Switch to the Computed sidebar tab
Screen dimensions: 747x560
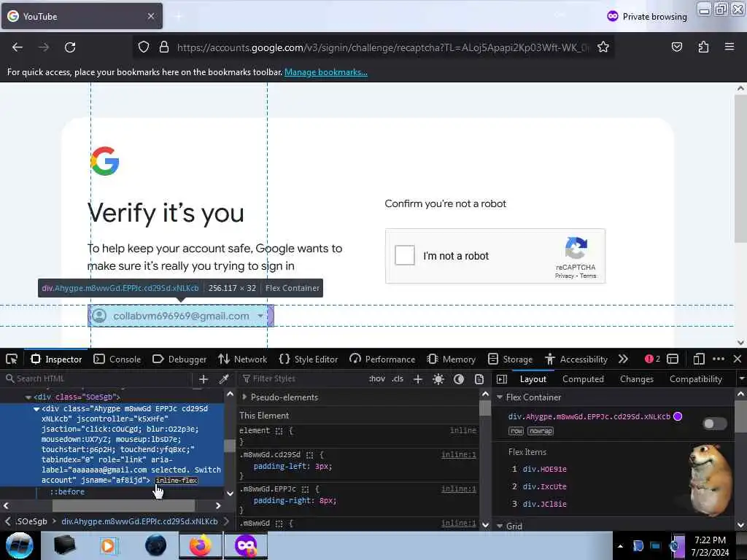click(583, 379)
